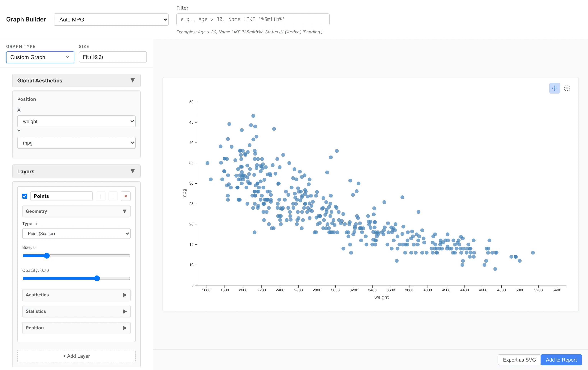
Task: Activate the box selection tool on the chart
Action: click(567, 88)
